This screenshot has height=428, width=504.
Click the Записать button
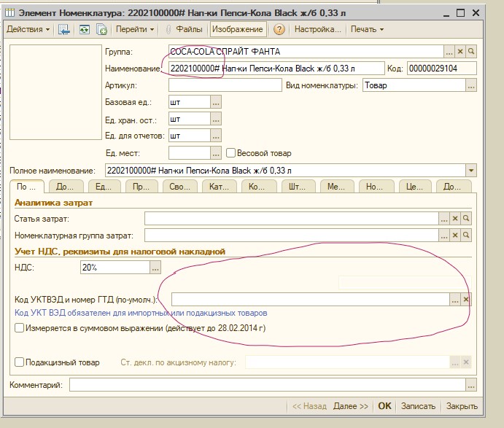(418, 406)
